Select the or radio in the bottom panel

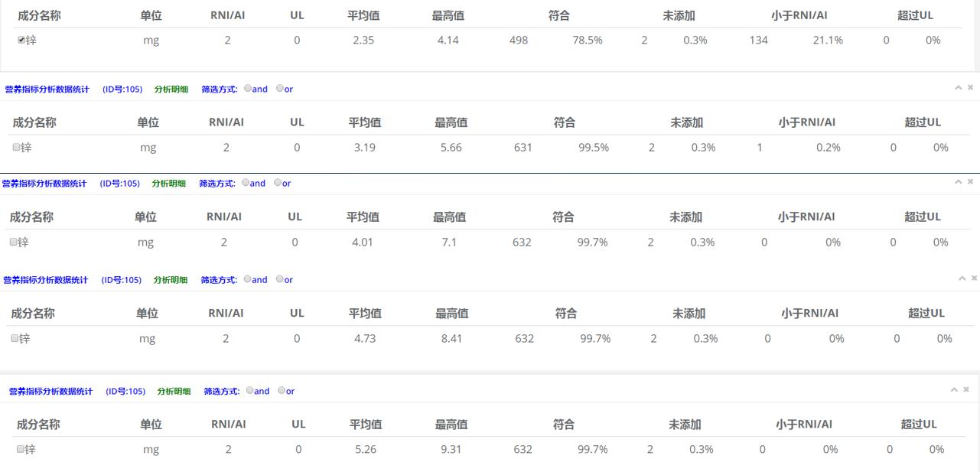coord(279,391)
